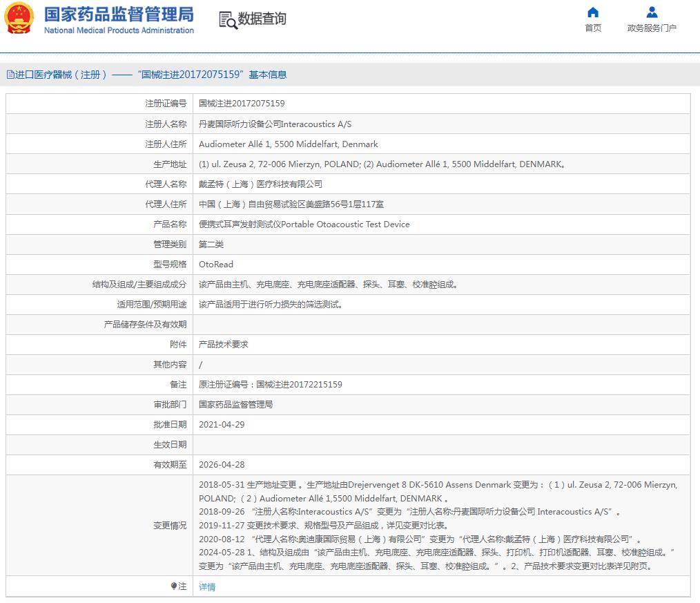Click the 代理人名称 label

click(166, 184)
